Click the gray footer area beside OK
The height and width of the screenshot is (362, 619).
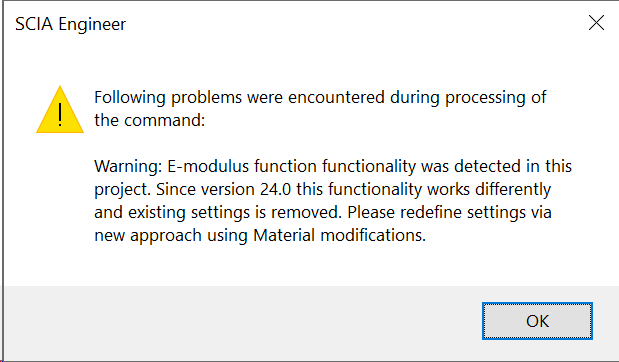coord(241,321)
